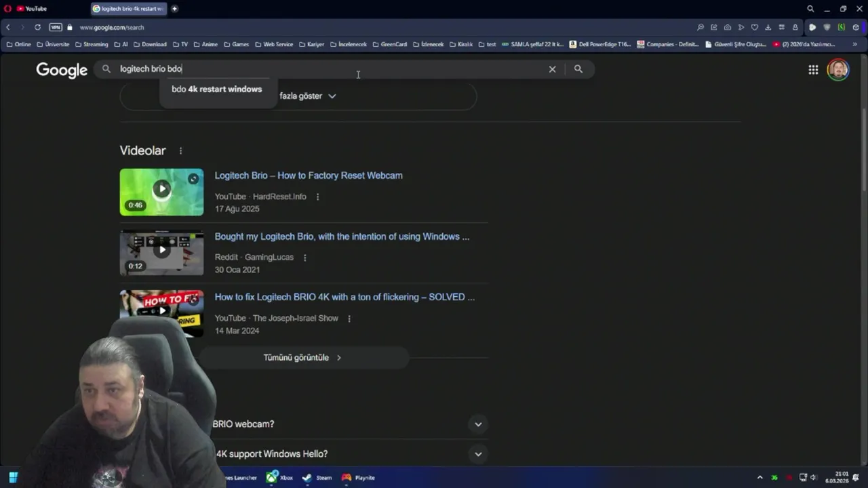Click the page vertical scrollbar
868x488 pixels.
(x=863, y=149)
